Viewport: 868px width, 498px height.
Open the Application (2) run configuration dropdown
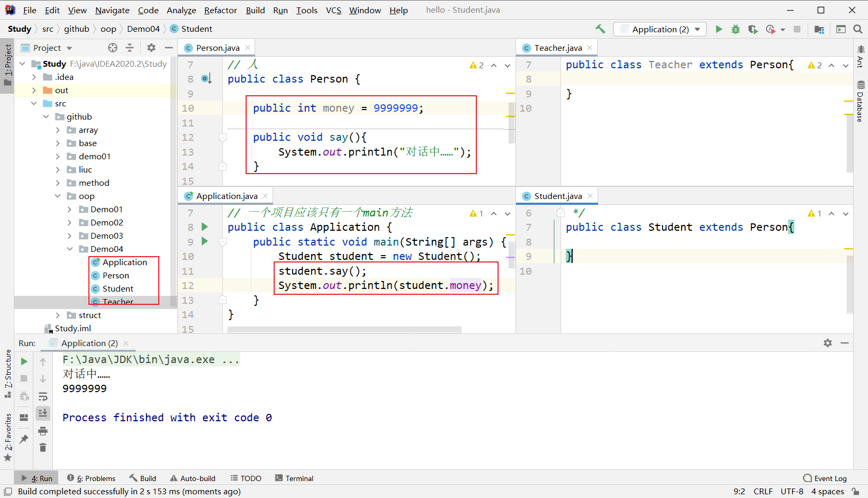tap(662, 29)
